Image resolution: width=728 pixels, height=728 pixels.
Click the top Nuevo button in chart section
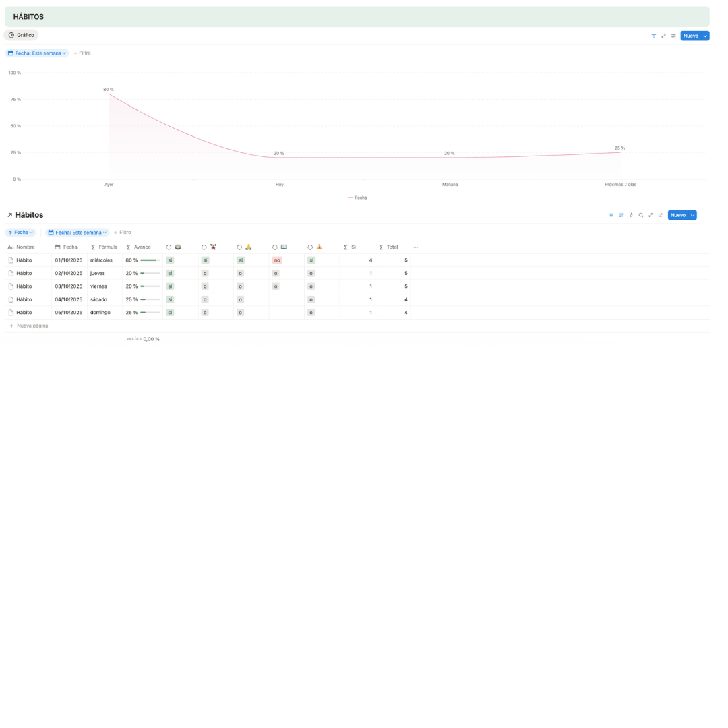point(691,36)
